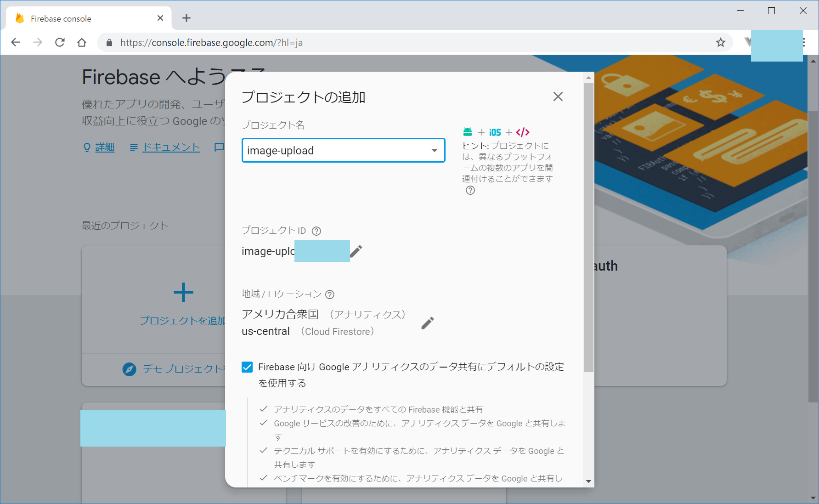Open a new browser tab

pos(186,18)
